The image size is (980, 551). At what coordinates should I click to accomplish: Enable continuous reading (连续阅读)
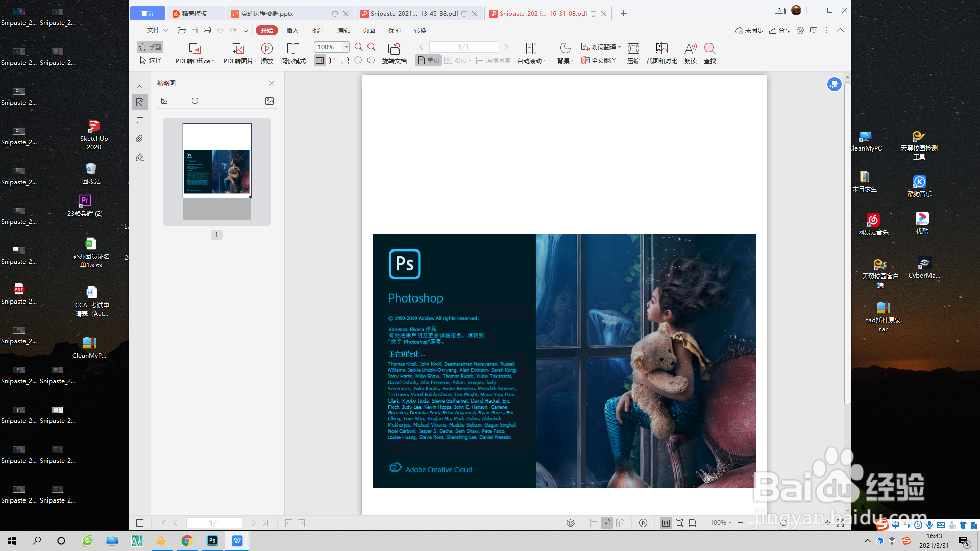point(493,60)
